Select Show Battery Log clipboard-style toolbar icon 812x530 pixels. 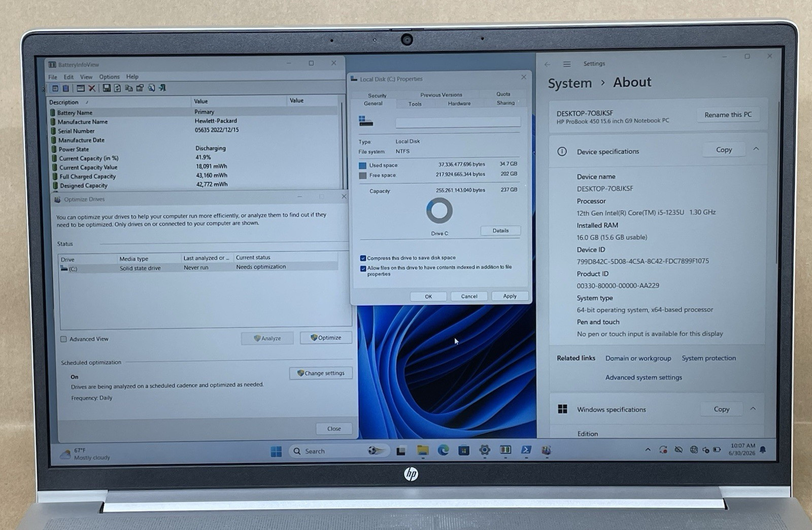pyautogui.click(x=65, y=88)
